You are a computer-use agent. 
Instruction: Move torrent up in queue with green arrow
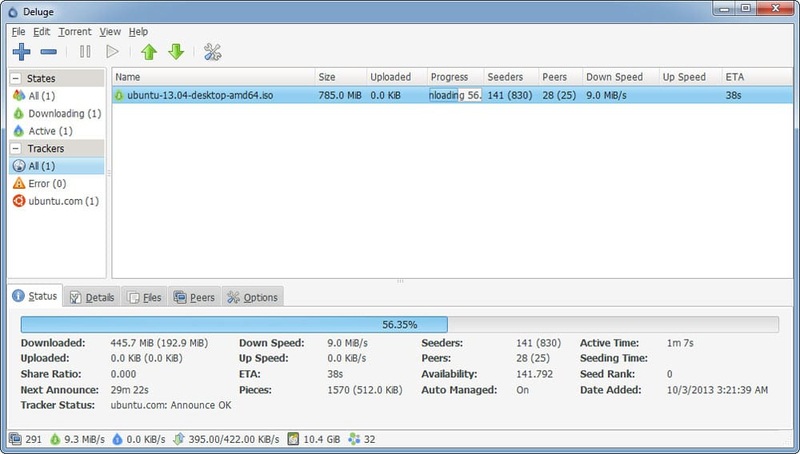pos(149,51)
